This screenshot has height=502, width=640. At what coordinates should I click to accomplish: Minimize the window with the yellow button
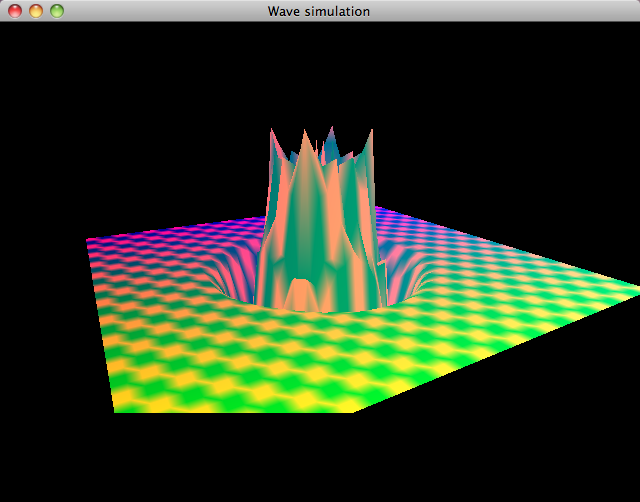coord(35,11)
